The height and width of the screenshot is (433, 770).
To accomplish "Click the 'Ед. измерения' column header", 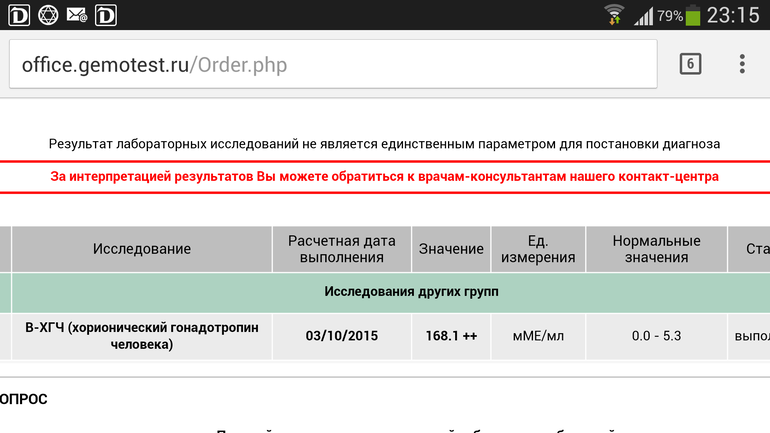I will pyautogui.click(x=538, y=249).
